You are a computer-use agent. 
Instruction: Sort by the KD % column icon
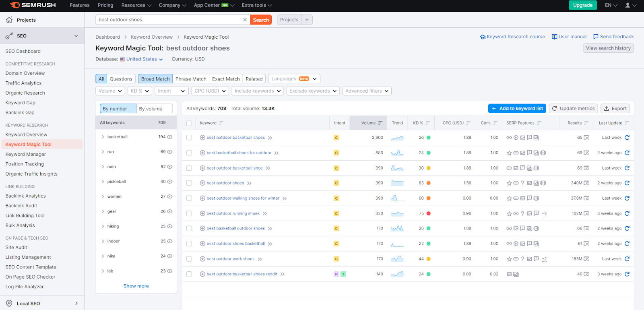coord(428,123)
